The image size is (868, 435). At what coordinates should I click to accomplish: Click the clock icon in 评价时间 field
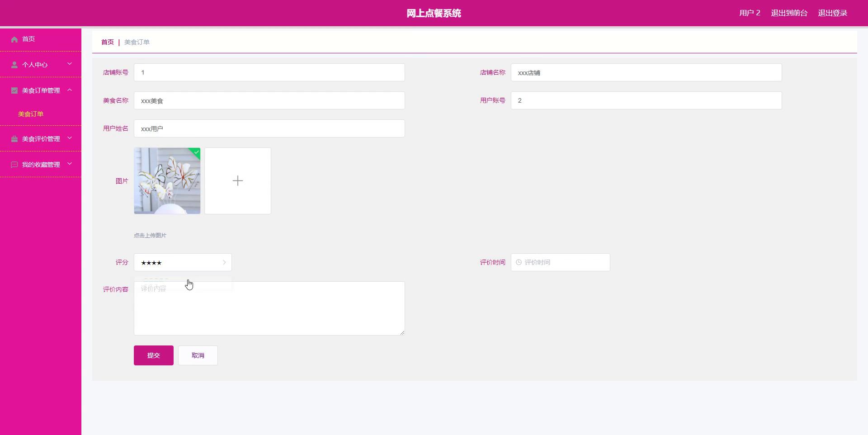tap(519, 262)
